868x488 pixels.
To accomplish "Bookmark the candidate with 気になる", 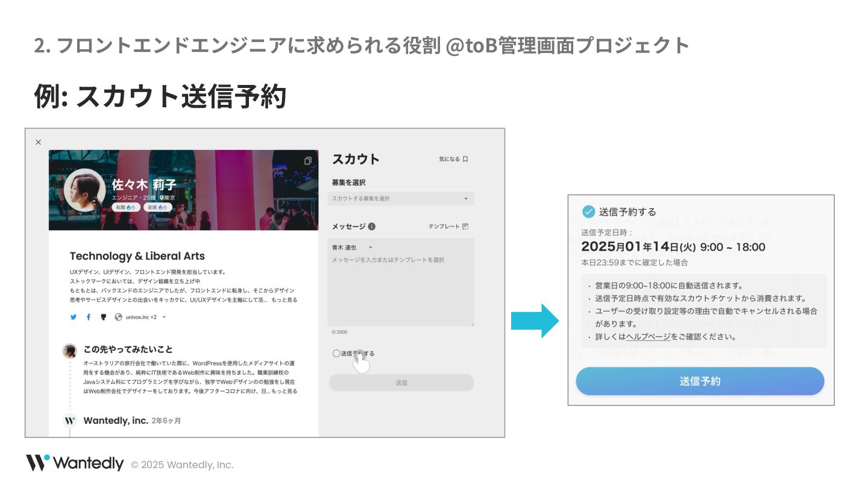I will coord(453,159).
